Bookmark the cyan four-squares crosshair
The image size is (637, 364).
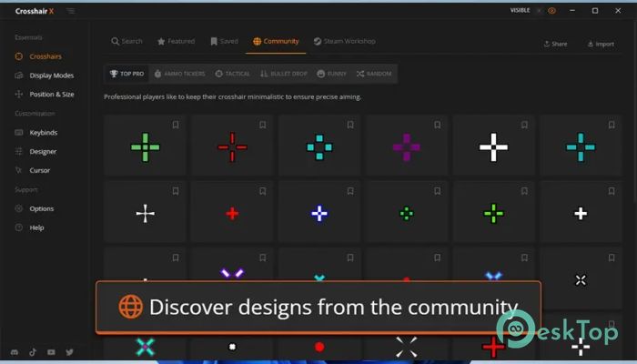(x=350, y=125)
